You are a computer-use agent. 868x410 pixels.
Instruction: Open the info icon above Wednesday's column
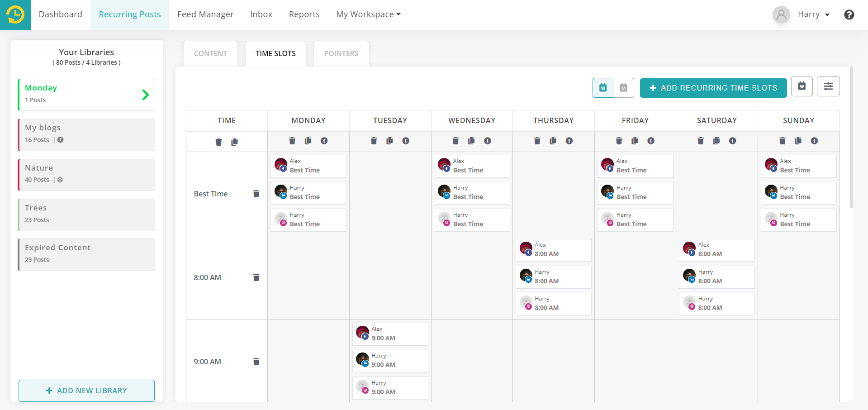pos(487,141)
